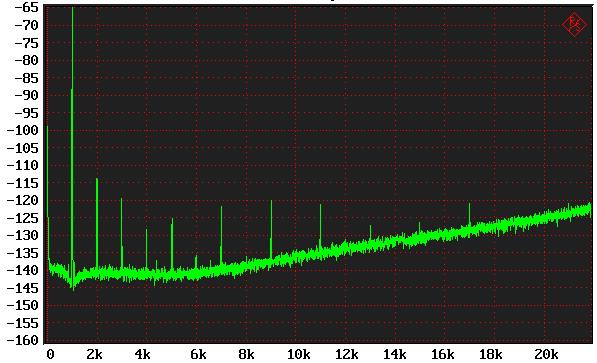
Task: Click the -150 vertical axis label
Action: click(22, 305)
